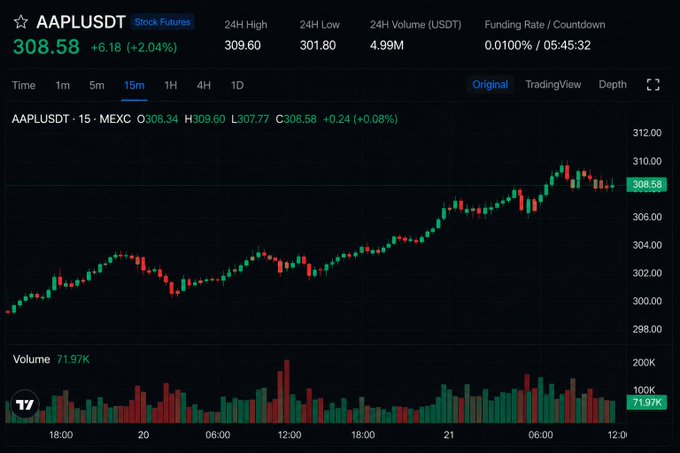Click the 100K volume axis label

644,390
